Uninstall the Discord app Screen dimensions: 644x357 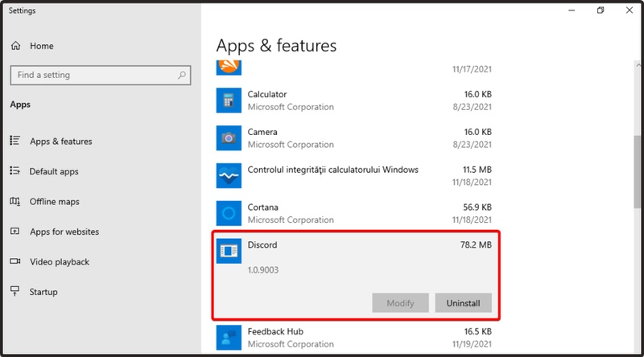463,303
